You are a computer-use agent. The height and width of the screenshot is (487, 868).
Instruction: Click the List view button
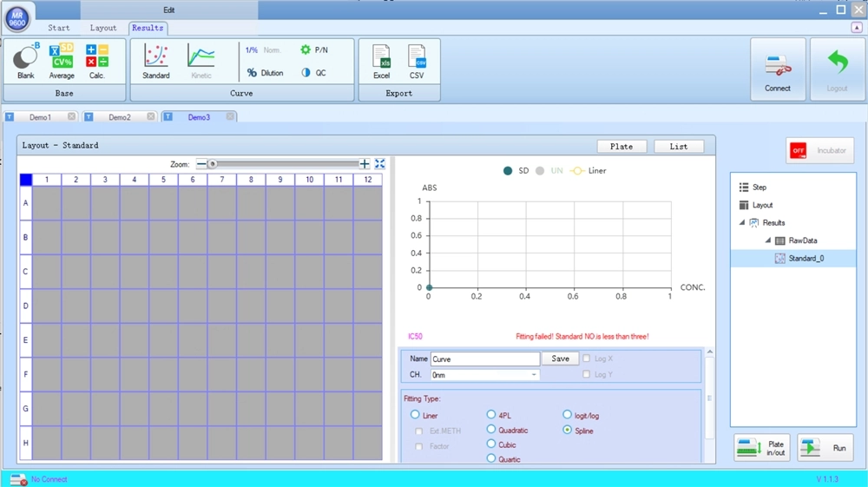click(x=679, y=147)
